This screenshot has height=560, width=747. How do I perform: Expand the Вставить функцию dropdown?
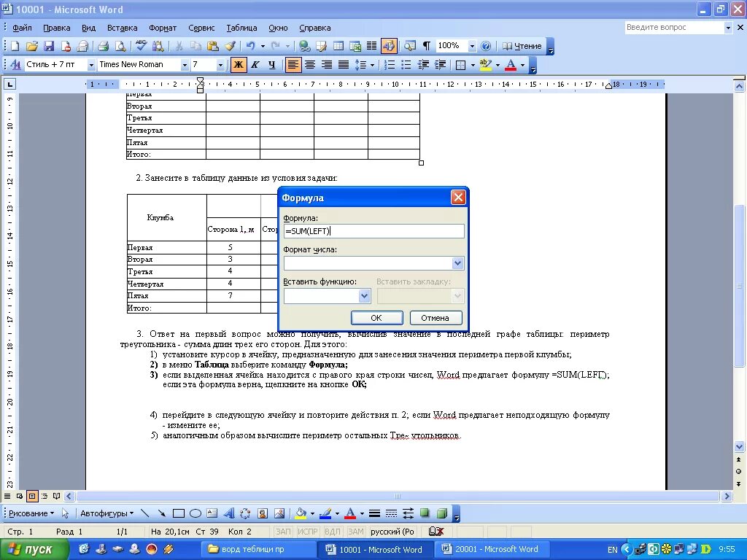point(364,296)
